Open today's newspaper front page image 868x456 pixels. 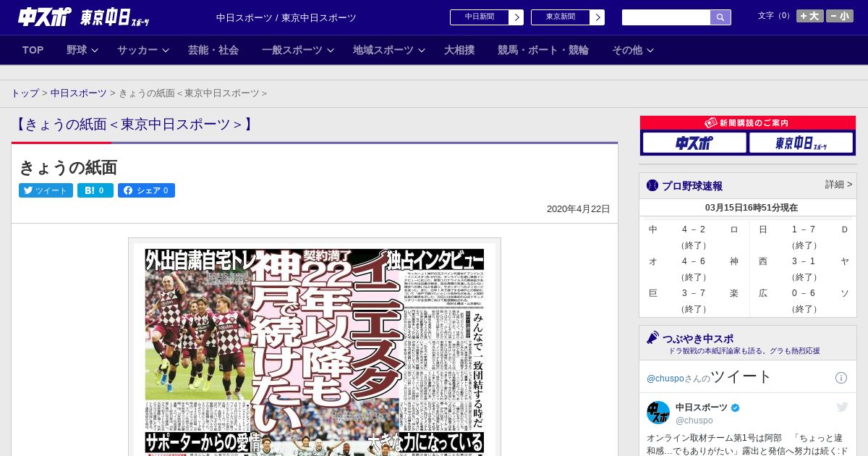[x=315, y=350]
